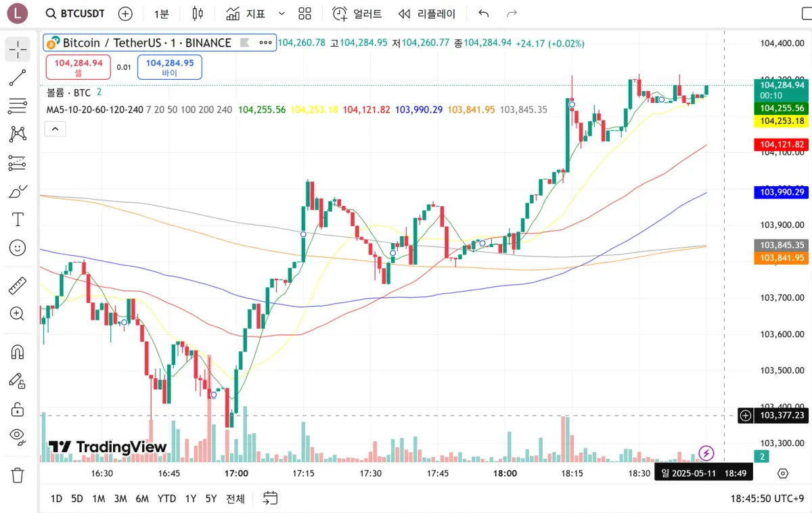Expand the indicators template dropdown arrow
This screenshot has width=812, height=513.
[282, 14]
